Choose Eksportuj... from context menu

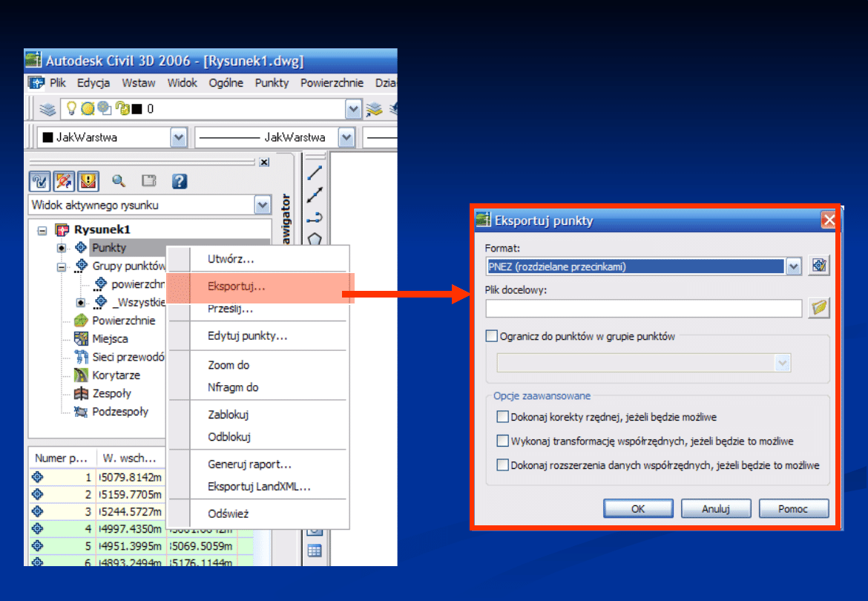pyautogui.click(x=237, y=286)
